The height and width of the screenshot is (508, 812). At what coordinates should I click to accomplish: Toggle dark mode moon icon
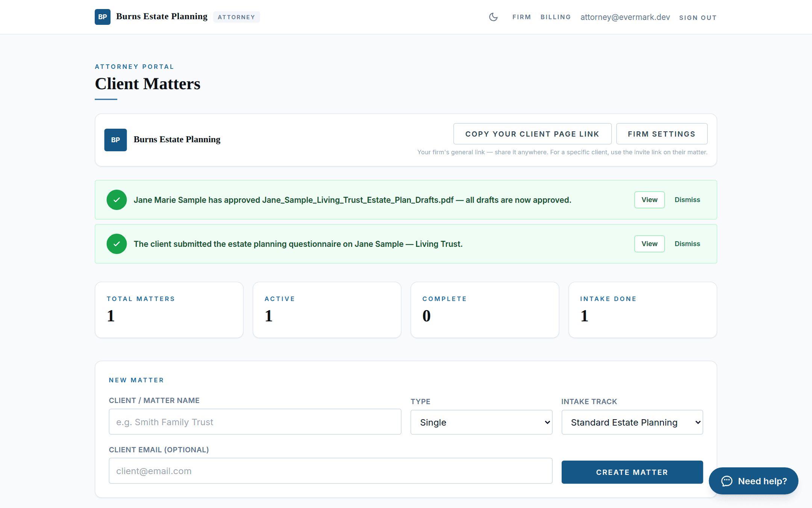pos(493,17)
